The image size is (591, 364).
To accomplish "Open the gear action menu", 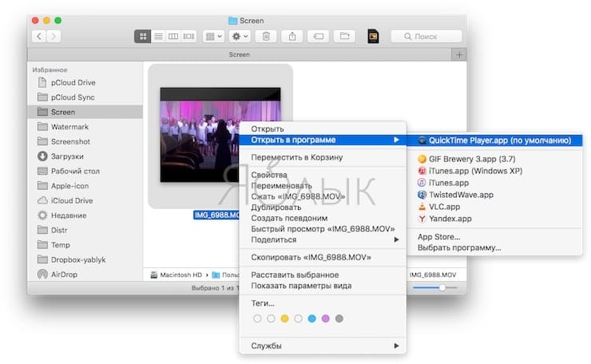I will pyautogui.click(x=240, y=36).
